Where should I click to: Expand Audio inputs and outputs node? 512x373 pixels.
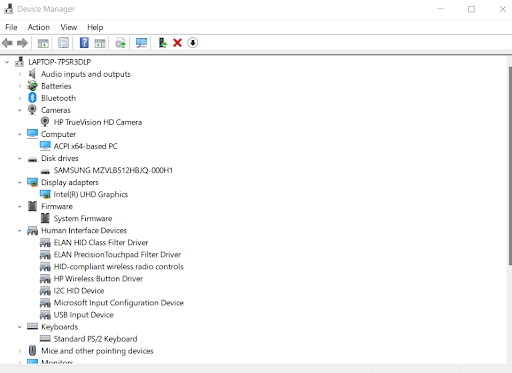(x=20, y=74)
